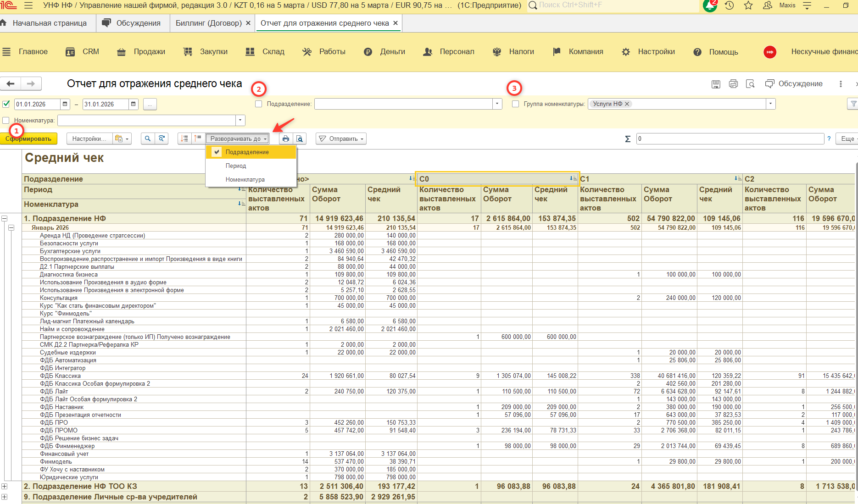Open the notifications bell icon
This screenshot has width=858, height=504.
pos(709,6)
